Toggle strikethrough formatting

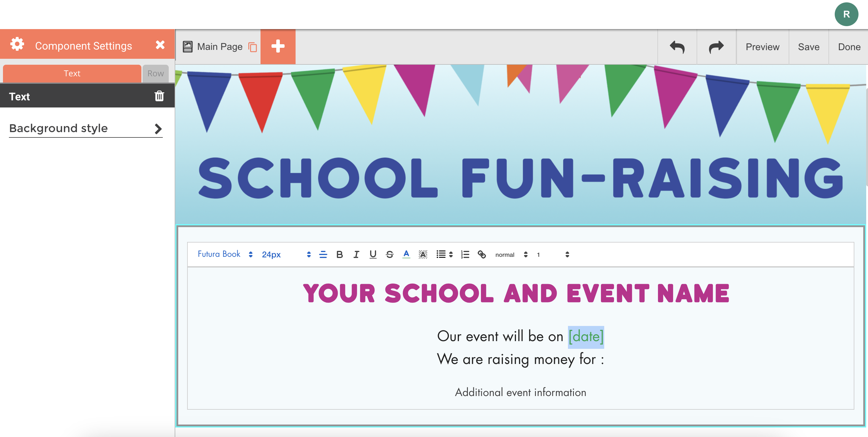click(x=389, y=254)
